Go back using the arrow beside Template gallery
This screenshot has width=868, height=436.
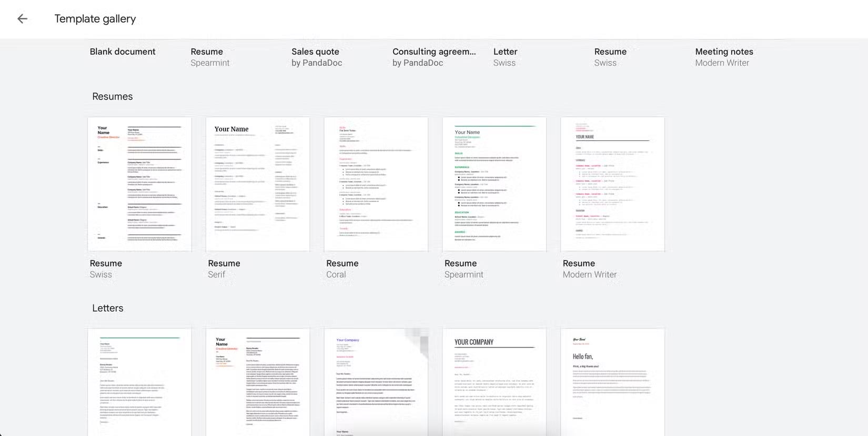[22, 19]
